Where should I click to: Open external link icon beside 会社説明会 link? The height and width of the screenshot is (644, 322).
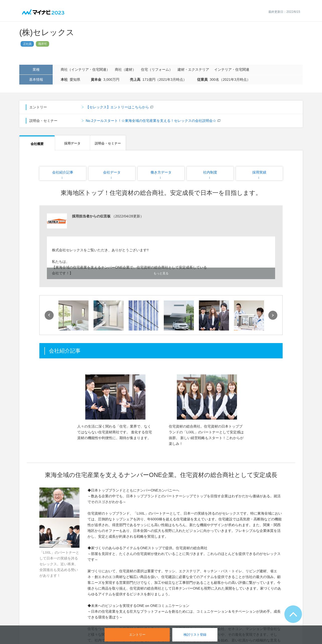219,121
